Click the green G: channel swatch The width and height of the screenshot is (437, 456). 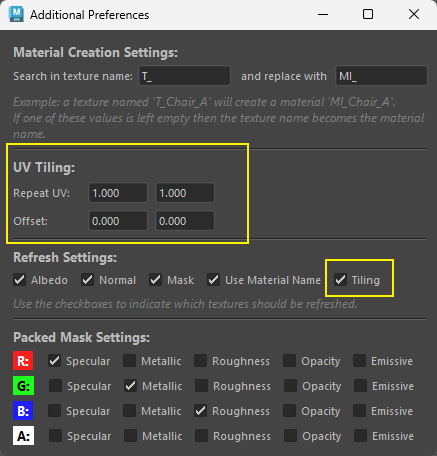(24, 386)
